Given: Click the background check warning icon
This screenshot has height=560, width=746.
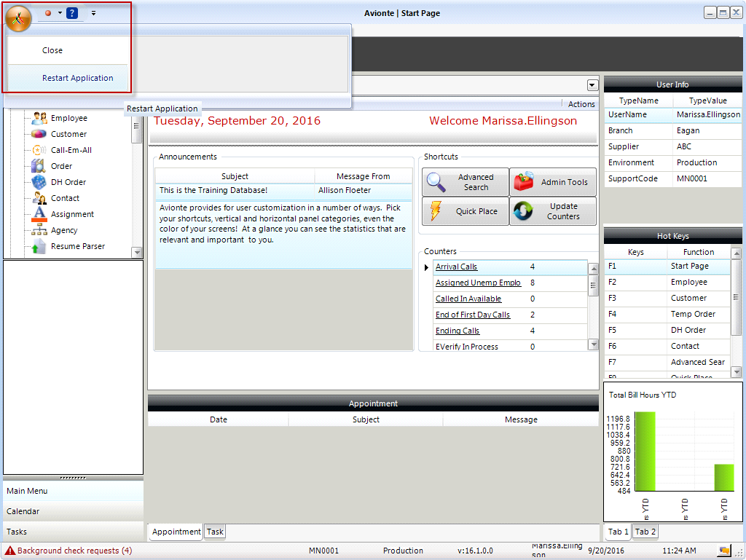Looking at the screenshot, I should tap(10, 551).
